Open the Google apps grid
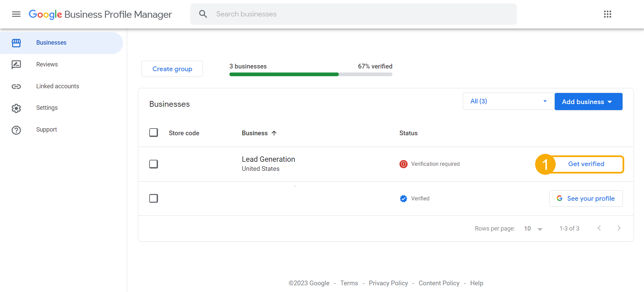644x292 pixels. pyautogui.click(x=607, y=14)
